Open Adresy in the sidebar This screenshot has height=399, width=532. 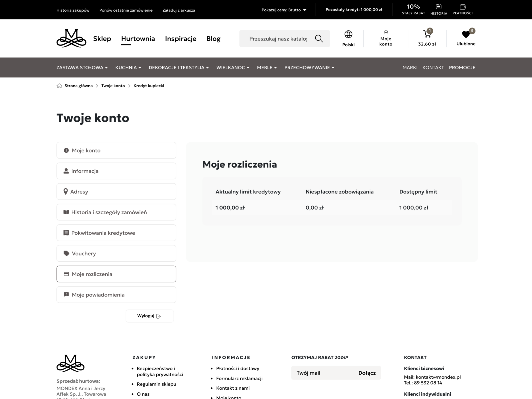point(116,191)
